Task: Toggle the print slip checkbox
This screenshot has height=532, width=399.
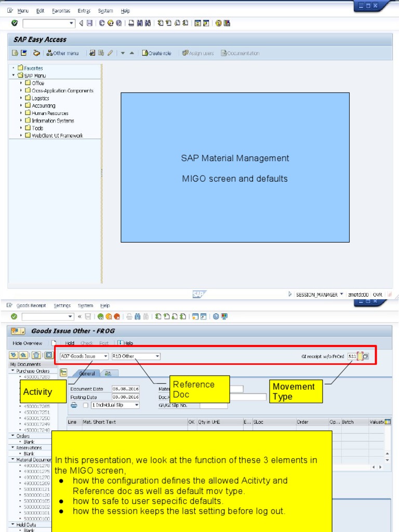Action: click(86, 405)
